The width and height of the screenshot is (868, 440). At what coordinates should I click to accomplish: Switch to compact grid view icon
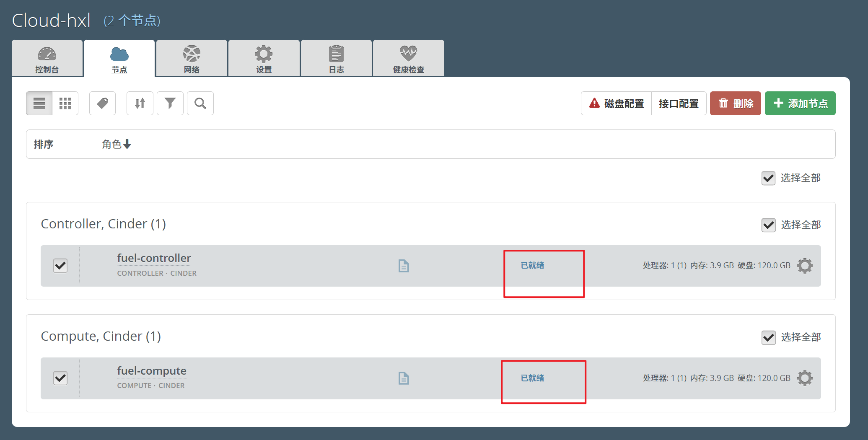[65, 103]
